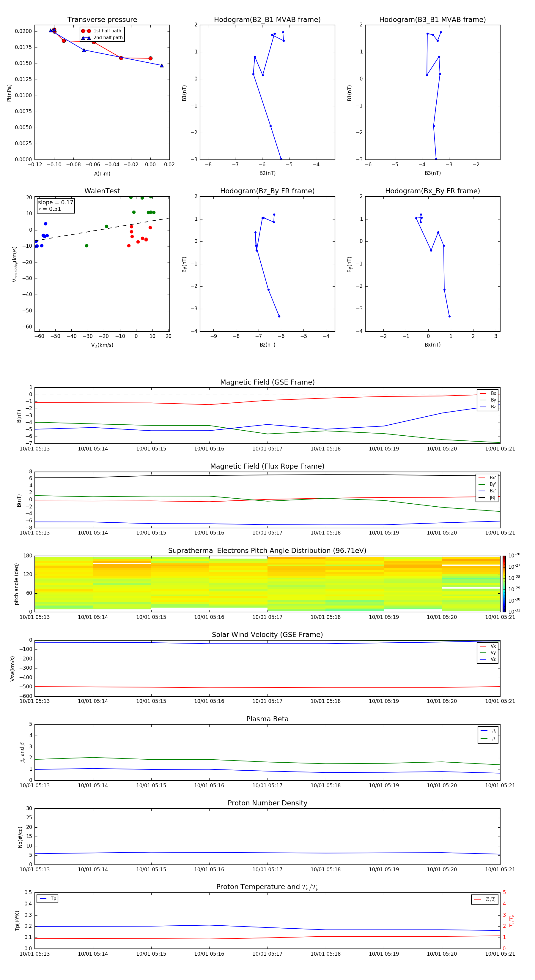Screen dimensions: 535x980
Task: Click the 'Tp(10⁶K)' y-axis label
Action: 17,921
